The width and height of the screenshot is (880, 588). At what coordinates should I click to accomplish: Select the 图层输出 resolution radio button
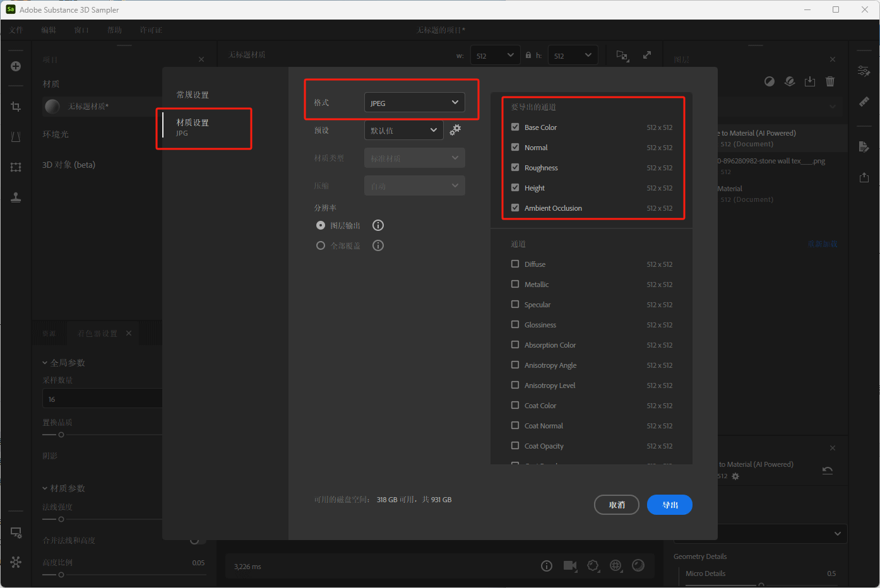(321, 225)
